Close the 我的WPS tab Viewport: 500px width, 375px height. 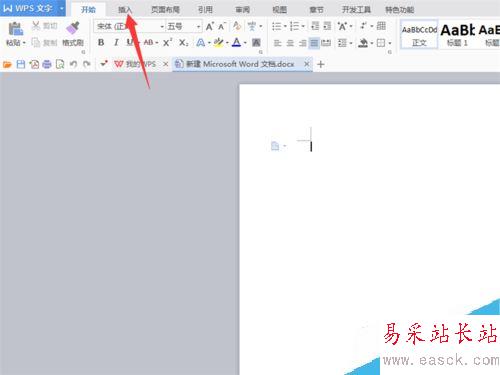tap(166, 64)
